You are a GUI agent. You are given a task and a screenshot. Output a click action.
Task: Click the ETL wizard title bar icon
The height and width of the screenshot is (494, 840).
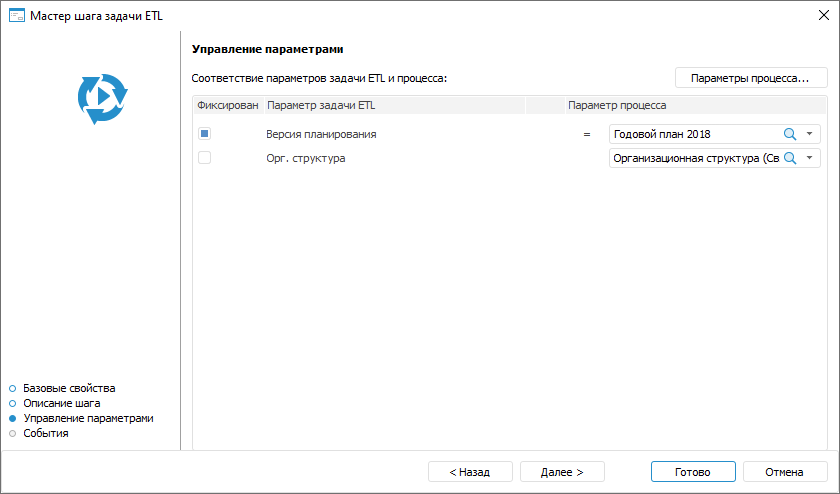coord(16,15)
